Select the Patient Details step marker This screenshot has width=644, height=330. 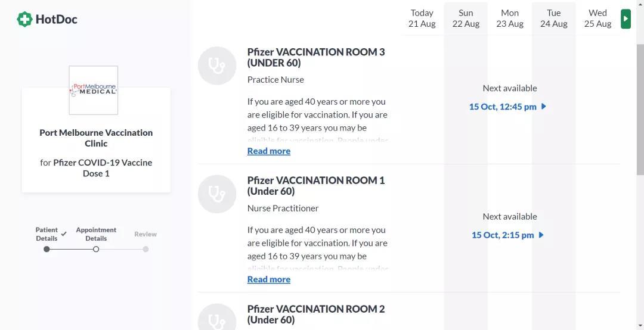(x=47, y=249)
